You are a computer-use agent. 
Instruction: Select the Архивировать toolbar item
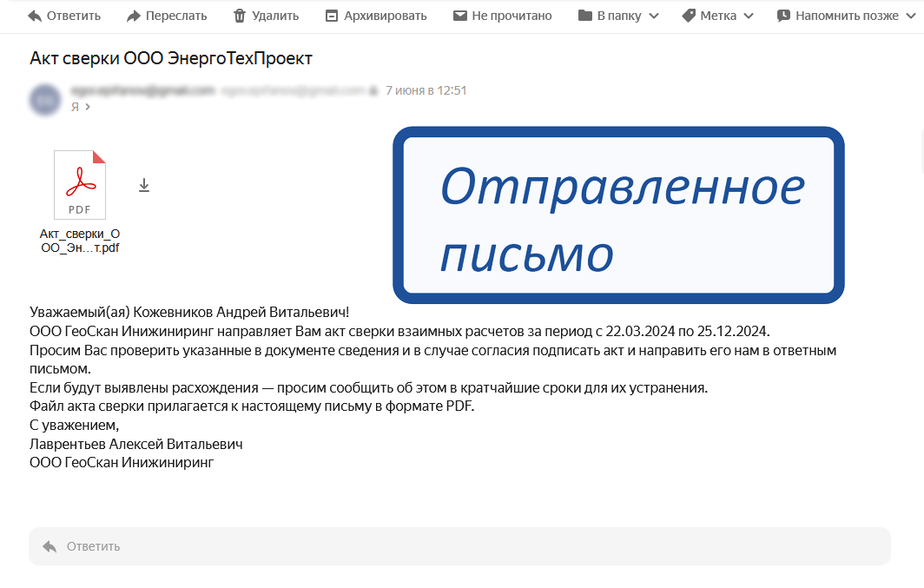click(376, 16)
